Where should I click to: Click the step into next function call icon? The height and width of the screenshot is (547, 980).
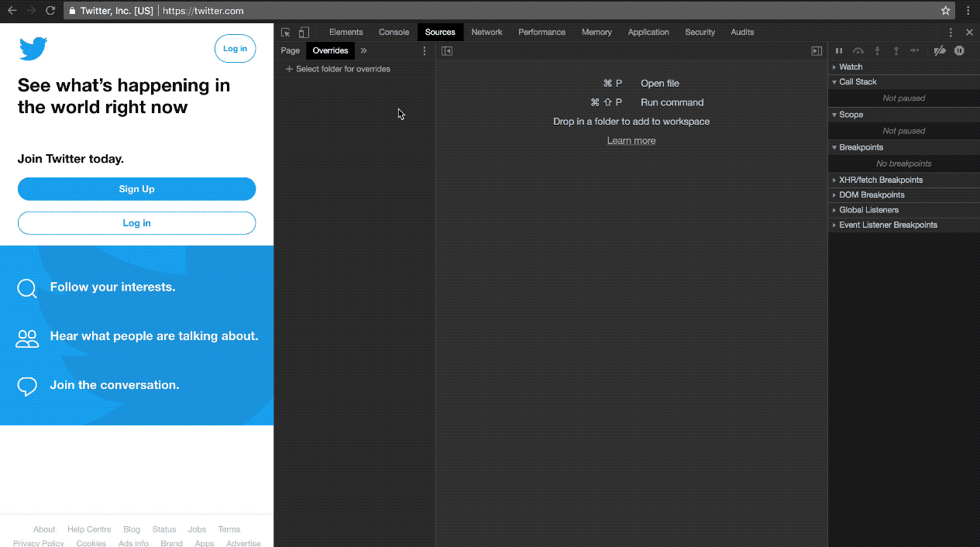tap(877, 50)
